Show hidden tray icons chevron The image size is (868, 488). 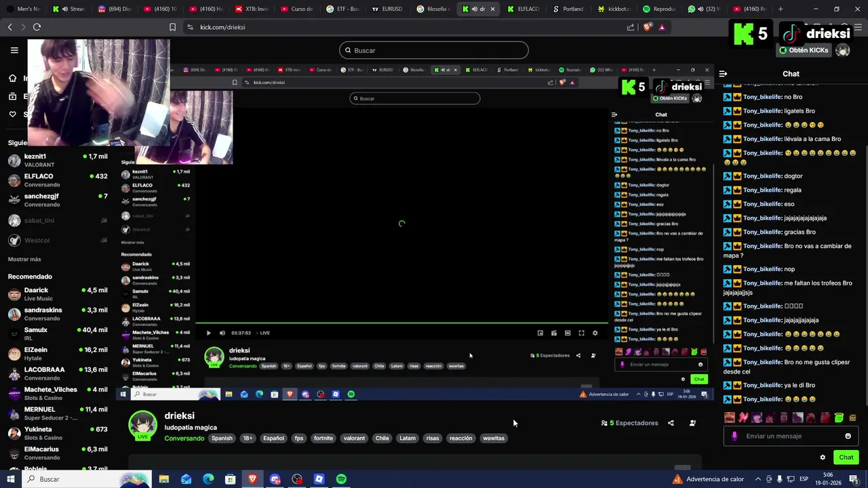pos(758,479)
